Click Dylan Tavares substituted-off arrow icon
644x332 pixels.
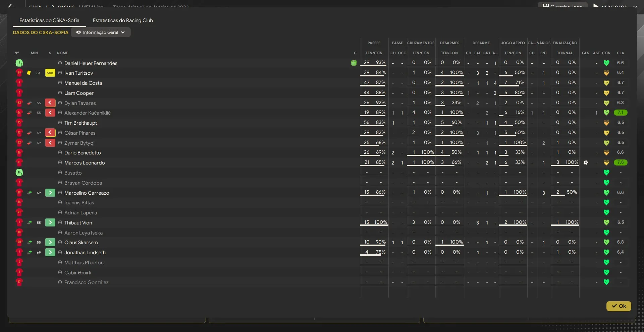click(x=50, y=103)
